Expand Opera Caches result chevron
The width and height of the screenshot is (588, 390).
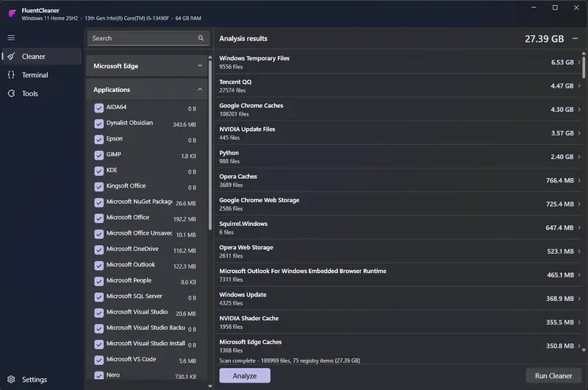579,180
